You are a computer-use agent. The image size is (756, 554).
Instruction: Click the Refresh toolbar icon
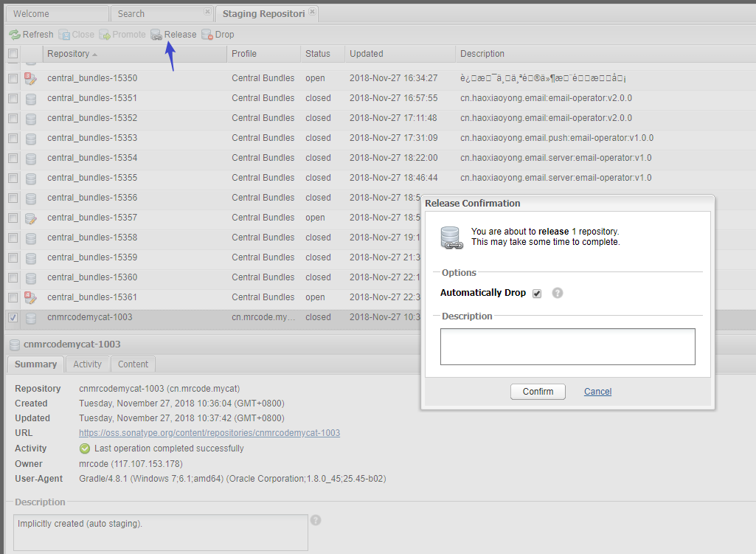[15, 35]
